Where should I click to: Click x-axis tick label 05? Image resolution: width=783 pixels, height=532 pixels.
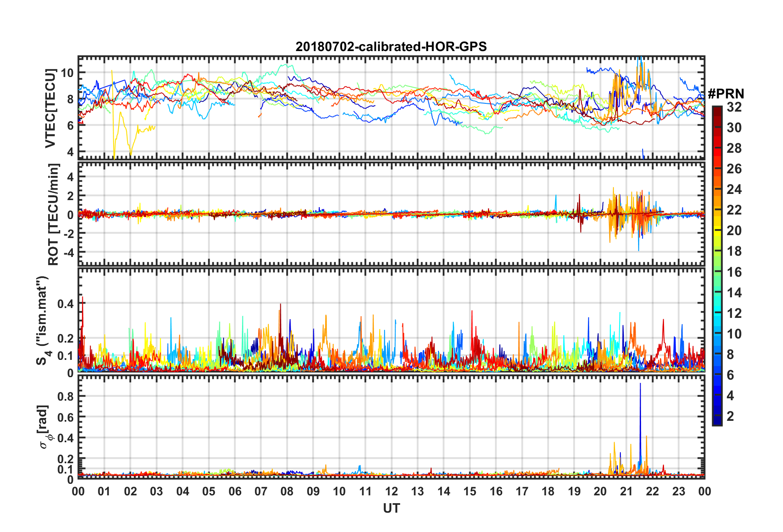(x=209, y=492)
